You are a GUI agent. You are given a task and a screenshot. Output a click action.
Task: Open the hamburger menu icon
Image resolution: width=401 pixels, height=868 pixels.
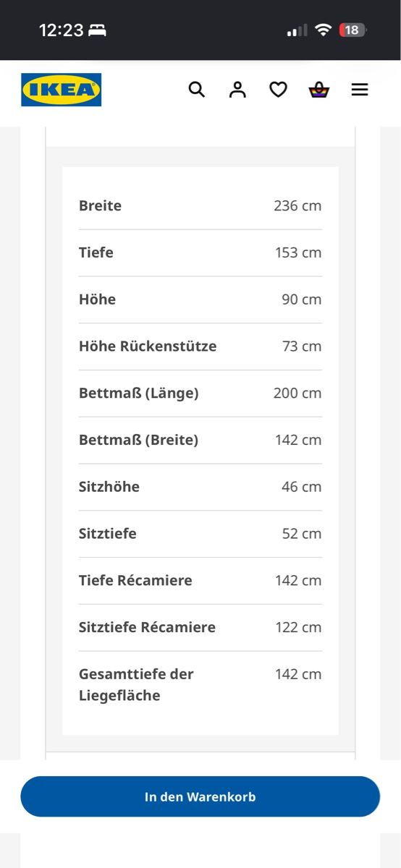[360, 90]
